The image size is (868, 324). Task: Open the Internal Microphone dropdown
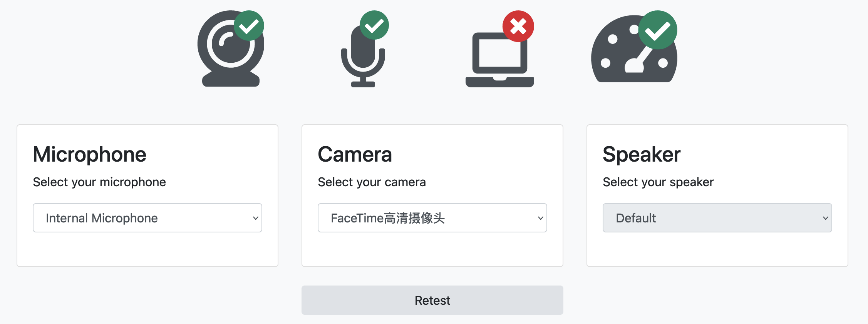click(147, 218)
